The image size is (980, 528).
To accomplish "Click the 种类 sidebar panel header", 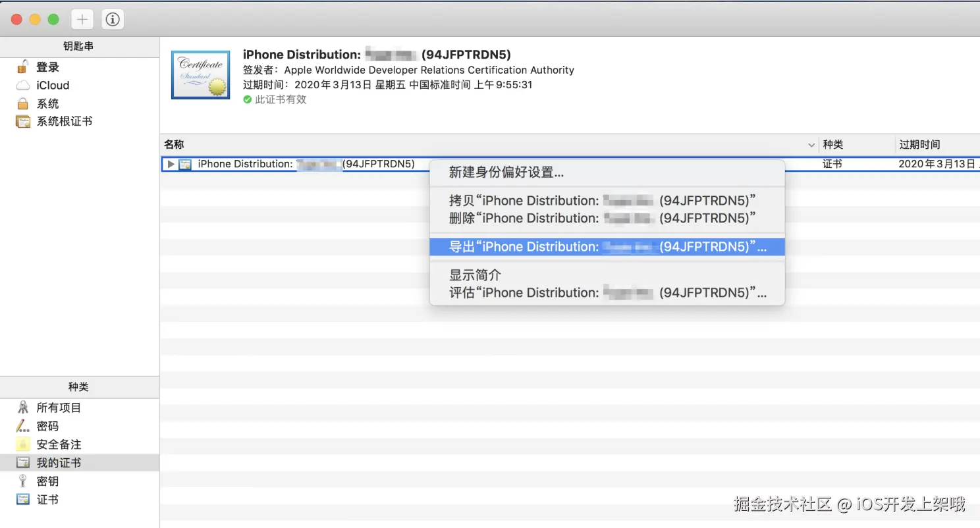I will (79, 387).
